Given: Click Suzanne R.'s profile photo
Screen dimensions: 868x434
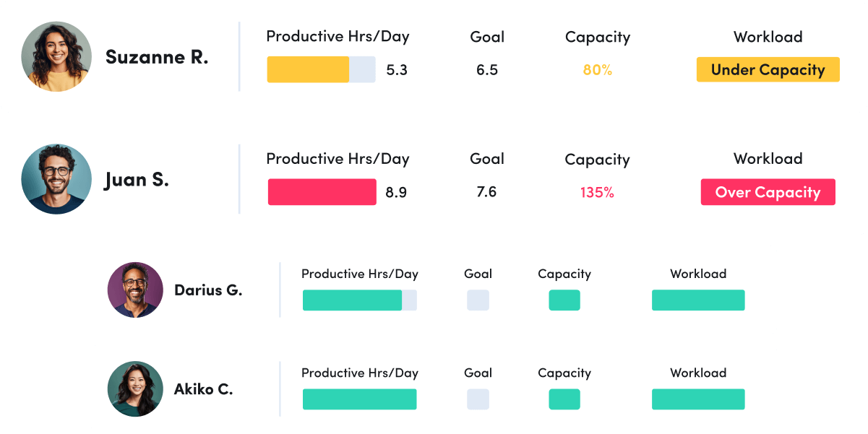Looking at the screenshot, I should point(56,56).
